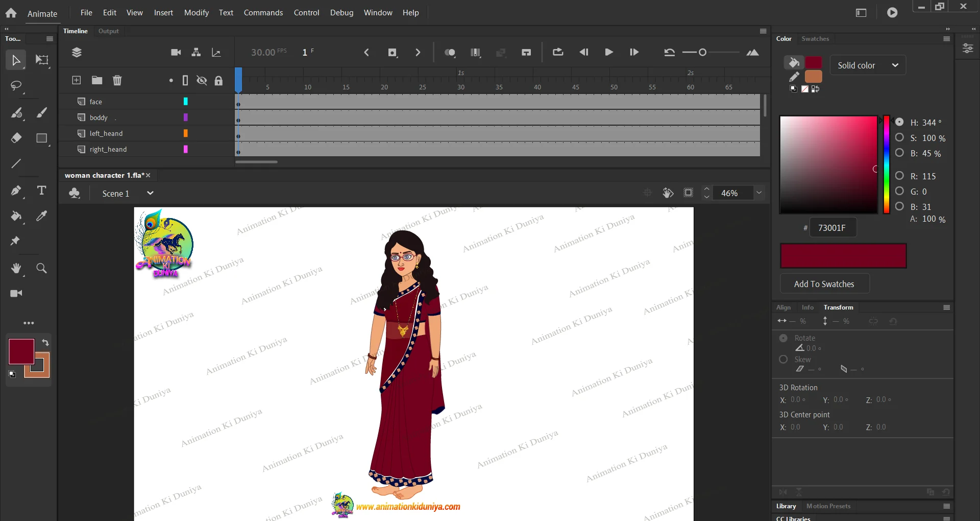Open the Solid color type dropdown
The width and height of the screenshot is (980, 521).
(868, 65)
